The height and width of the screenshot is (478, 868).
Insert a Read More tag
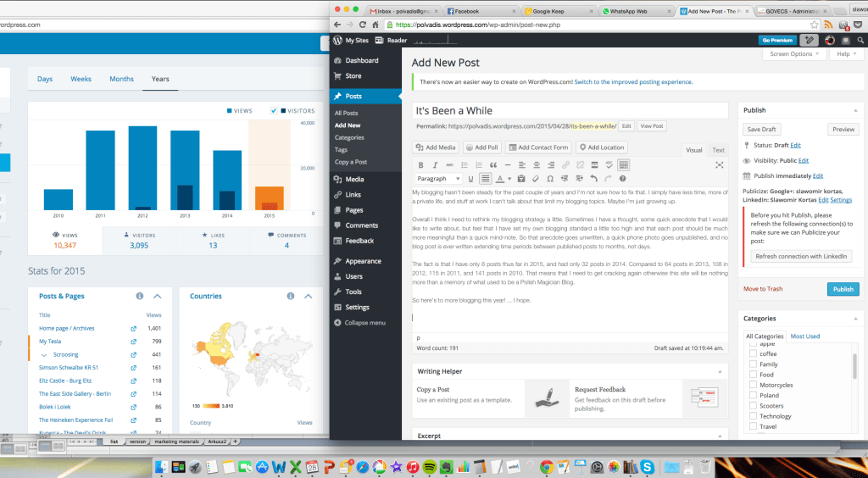click(x=594, y=165)
